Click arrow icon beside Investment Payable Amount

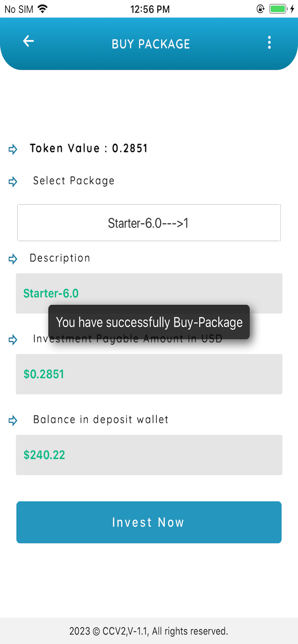click(x=13, y=339)
